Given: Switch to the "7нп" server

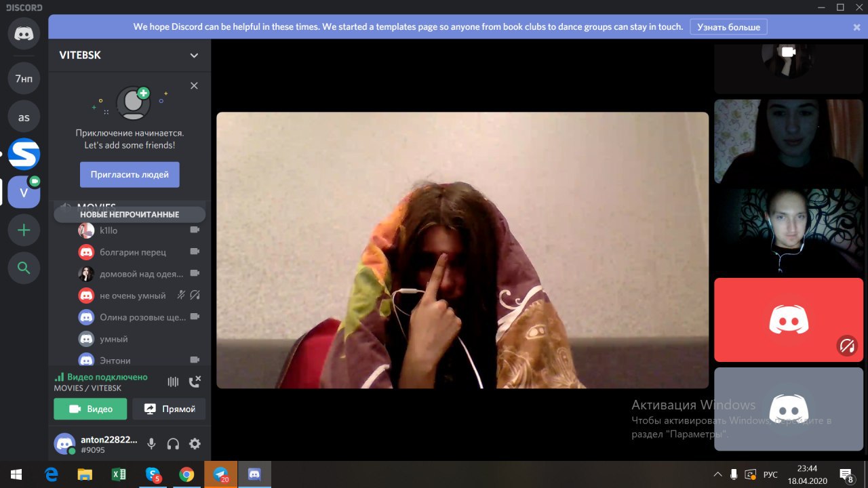Looking at the screenshot, I should pyautogui.click(x=24, y=79).
